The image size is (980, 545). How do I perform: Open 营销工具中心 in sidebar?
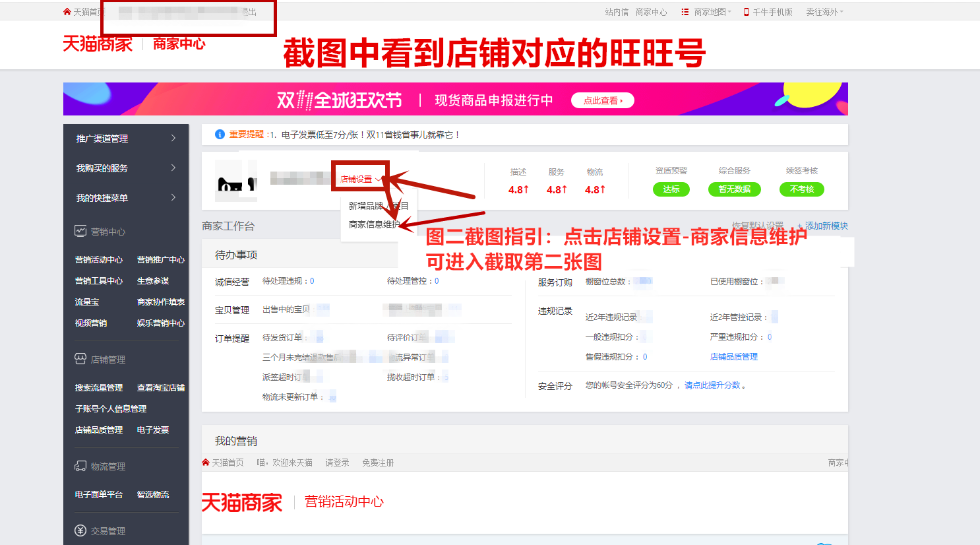click(99, 281)
